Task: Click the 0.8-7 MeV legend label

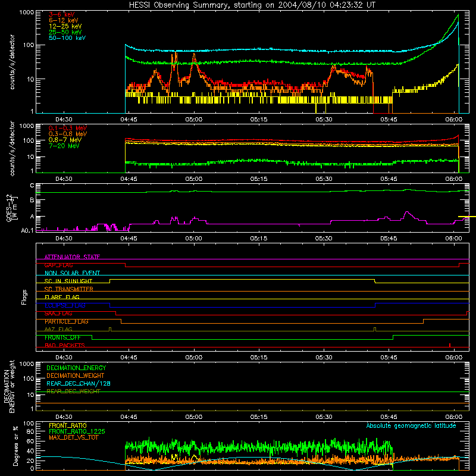Action: 65,140
